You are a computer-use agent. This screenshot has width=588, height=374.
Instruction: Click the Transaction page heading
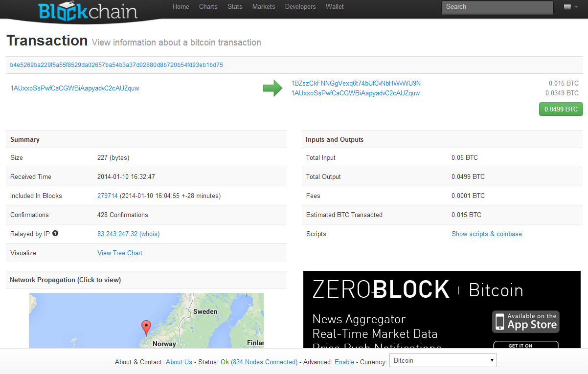[47, 41]
